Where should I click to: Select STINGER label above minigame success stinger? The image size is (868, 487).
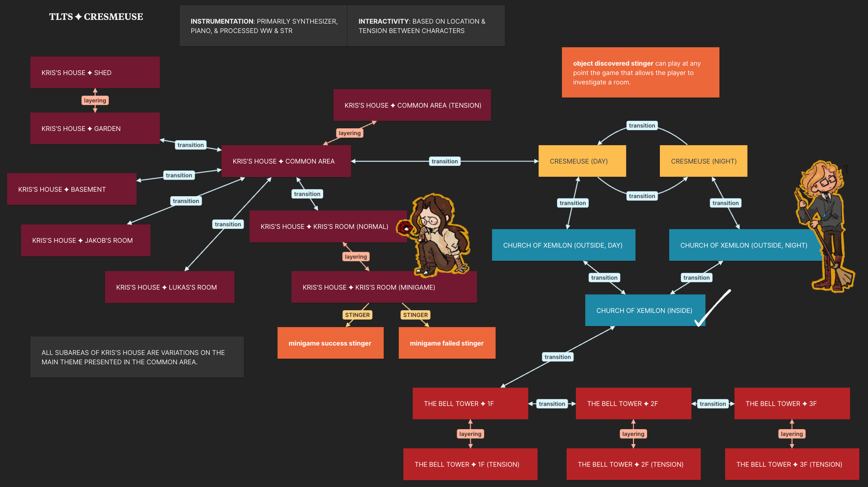(x=357, y=315)
